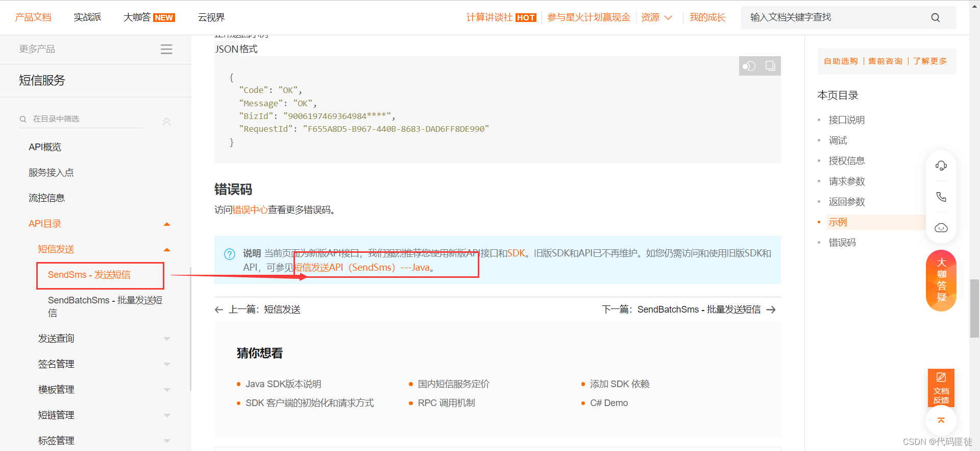
Task: Open the 错误中心 link
Action: coord(250,210)
